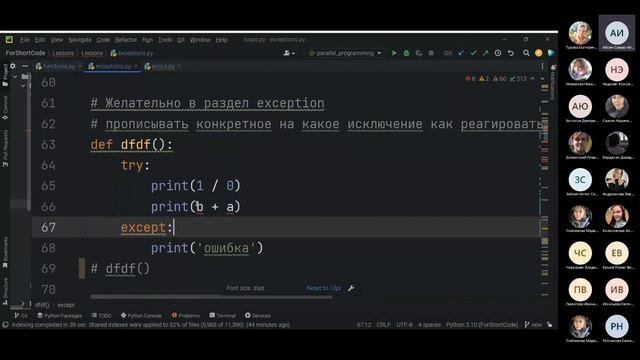Open the TODO tool window
The height and width of the screenshot is (360, 640).
101,316
